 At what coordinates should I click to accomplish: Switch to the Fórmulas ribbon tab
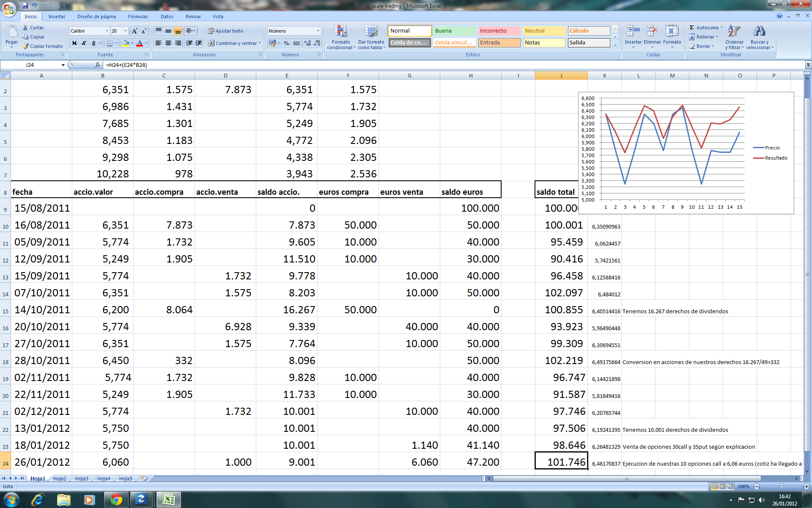(x=138, y=17)
